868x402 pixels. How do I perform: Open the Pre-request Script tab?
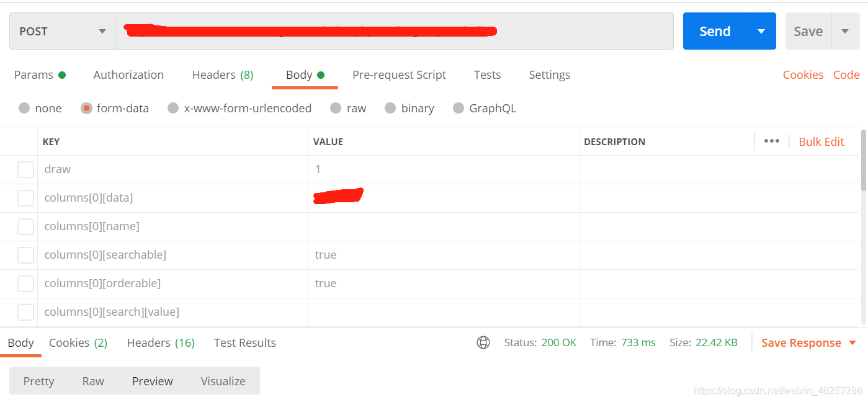pos(399,75)
